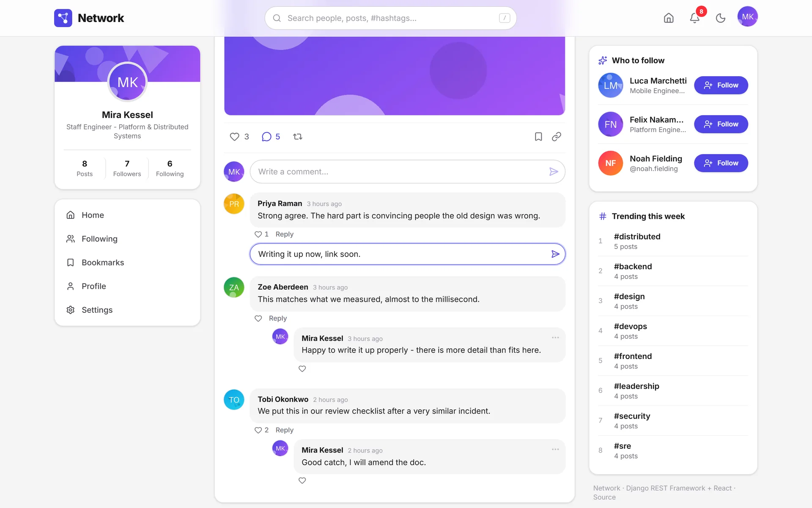Send the reply 'Writing it up now'
Viewport: 812px width, 508px height.
click(555, 254)
